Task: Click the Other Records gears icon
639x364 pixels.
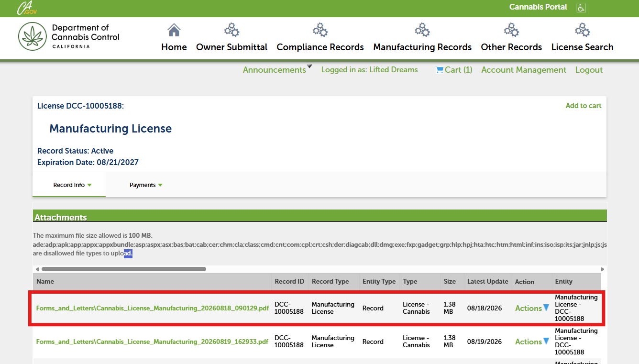Action: (511, 30)
